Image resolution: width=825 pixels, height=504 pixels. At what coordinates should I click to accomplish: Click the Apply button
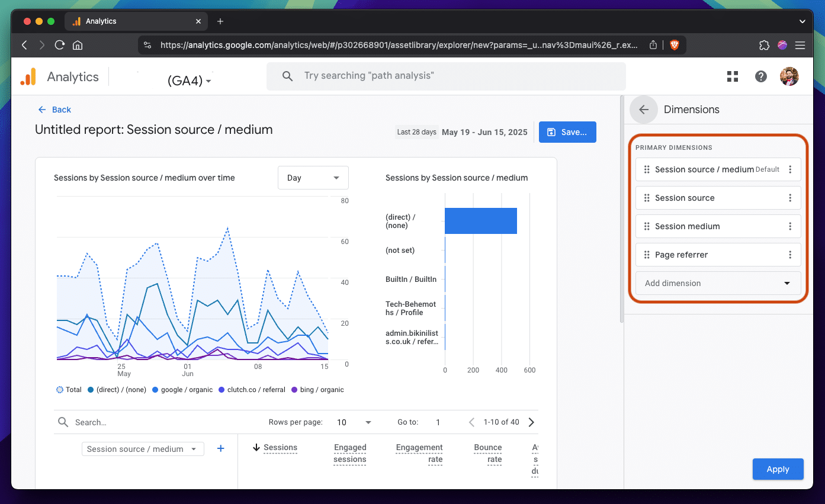coord(778,469)
